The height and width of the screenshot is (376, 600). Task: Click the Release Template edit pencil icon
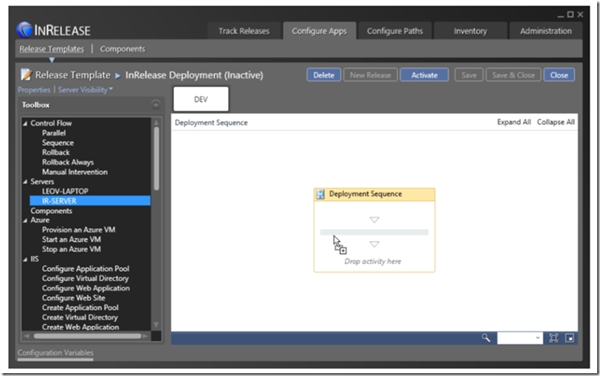click(x=26, y=75)
